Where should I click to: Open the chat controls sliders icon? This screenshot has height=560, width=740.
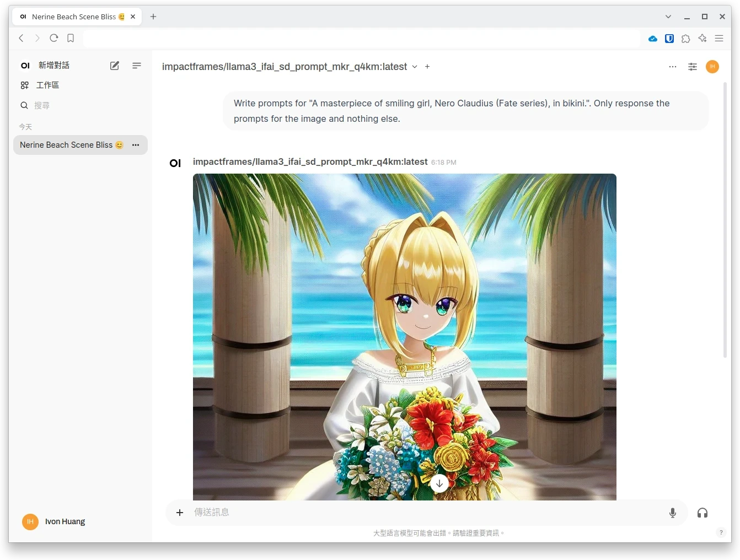pos(693,67)
